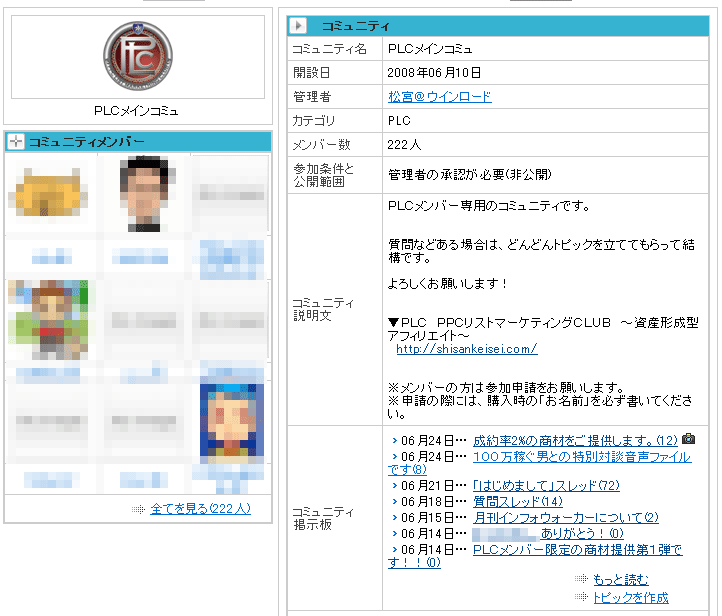The height and width of the screenshot is (616, 722).
Task: Click the arrow icon left of 10万稼ぐ topic
Action: pos(394,457)
